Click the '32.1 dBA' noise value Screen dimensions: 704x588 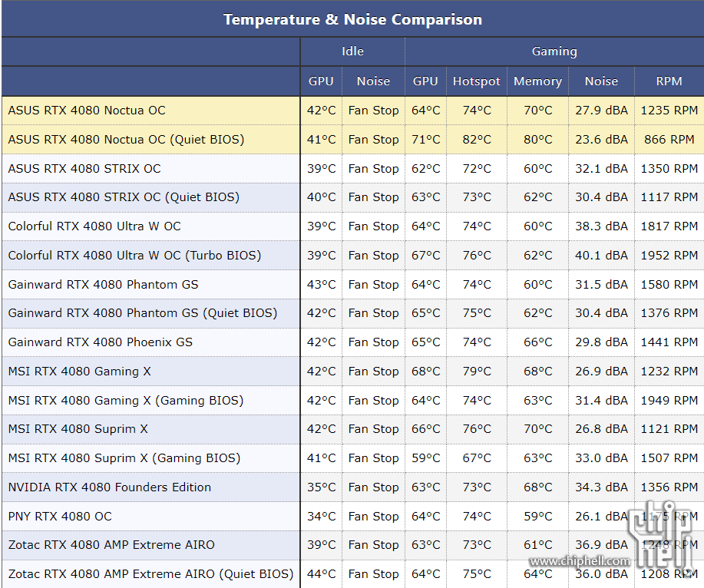point(602,169)
